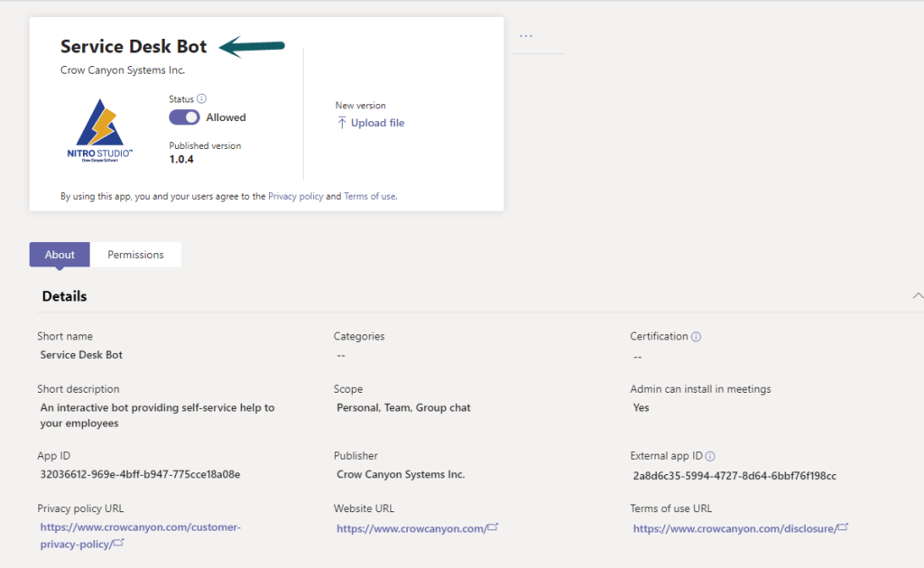The width and height of the screenshot is (924, 568).
Task: Collapse the Details section chevron
Action: tap(918, 295)
